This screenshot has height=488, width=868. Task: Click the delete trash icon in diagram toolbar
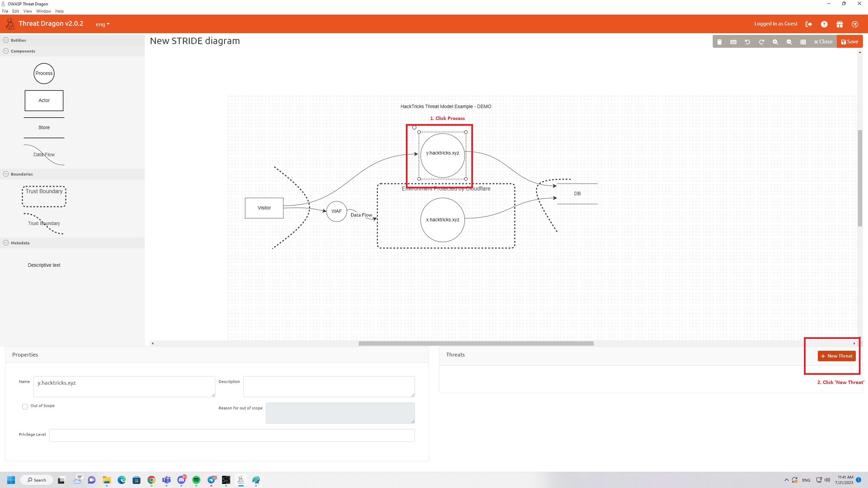719,42
